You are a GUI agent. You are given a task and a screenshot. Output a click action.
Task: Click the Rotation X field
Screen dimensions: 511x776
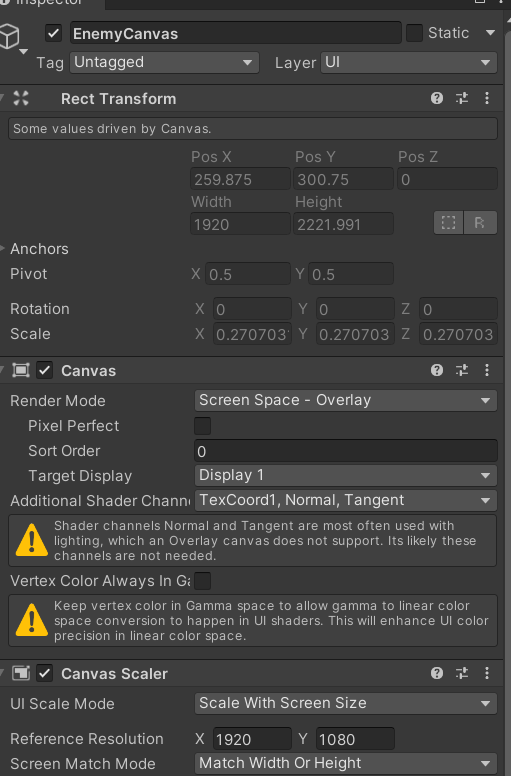coord(252,309)
